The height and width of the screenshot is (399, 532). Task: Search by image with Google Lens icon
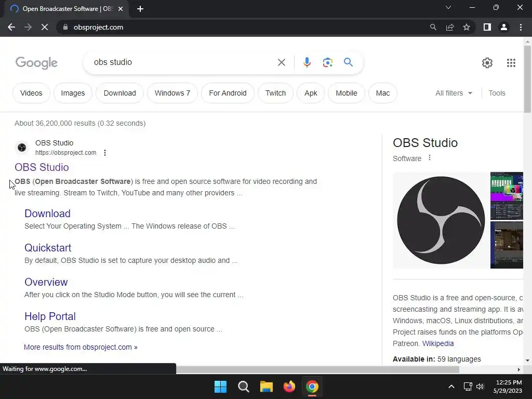(327, 62)
